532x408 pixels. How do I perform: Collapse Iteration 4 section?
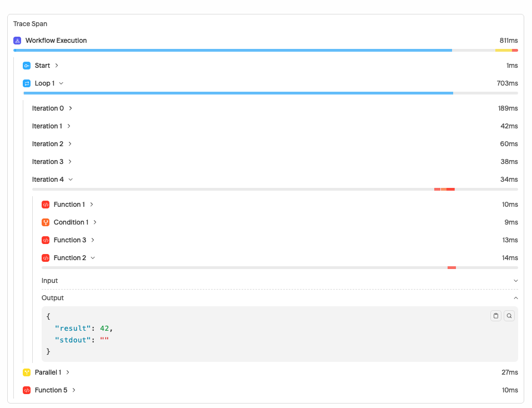click(71, 180)
